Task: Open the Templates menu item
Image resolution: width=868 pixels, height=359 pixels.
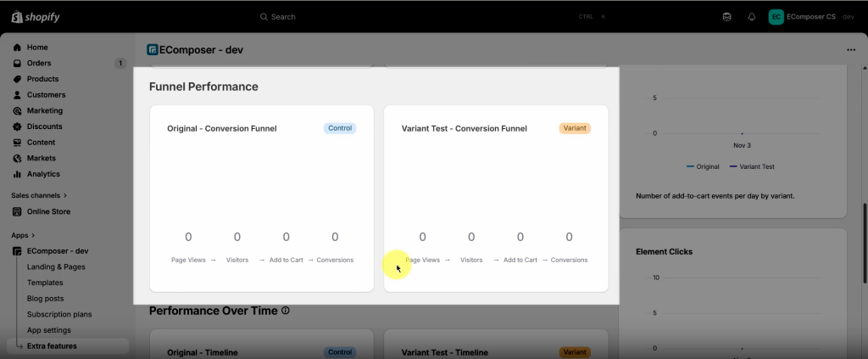Action: pyautogui.click(x=45, y=283)
